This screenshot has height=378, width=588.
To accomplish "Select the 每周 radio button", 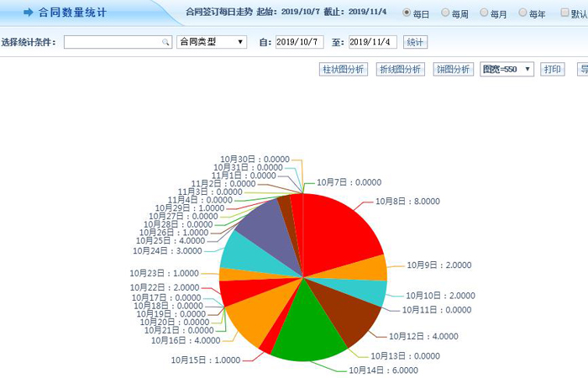I will (x=445, y=13).
